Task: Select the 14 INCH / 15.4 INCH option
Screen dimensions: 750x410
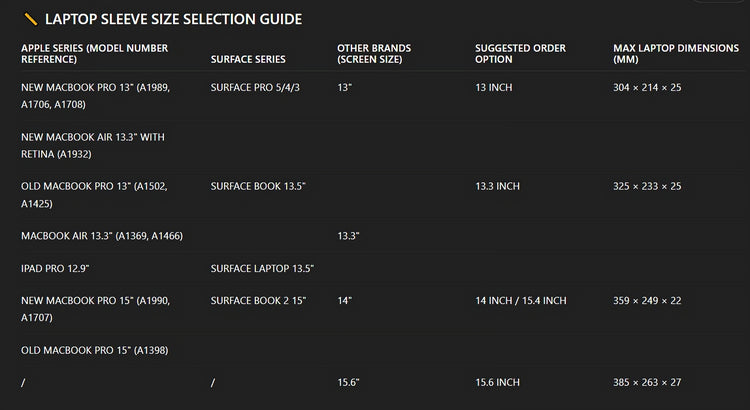Action: point(521,301)
